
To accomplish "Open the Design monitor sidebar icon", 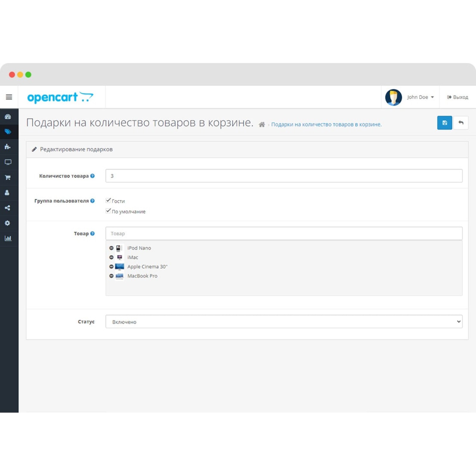I will pos(8,162).
